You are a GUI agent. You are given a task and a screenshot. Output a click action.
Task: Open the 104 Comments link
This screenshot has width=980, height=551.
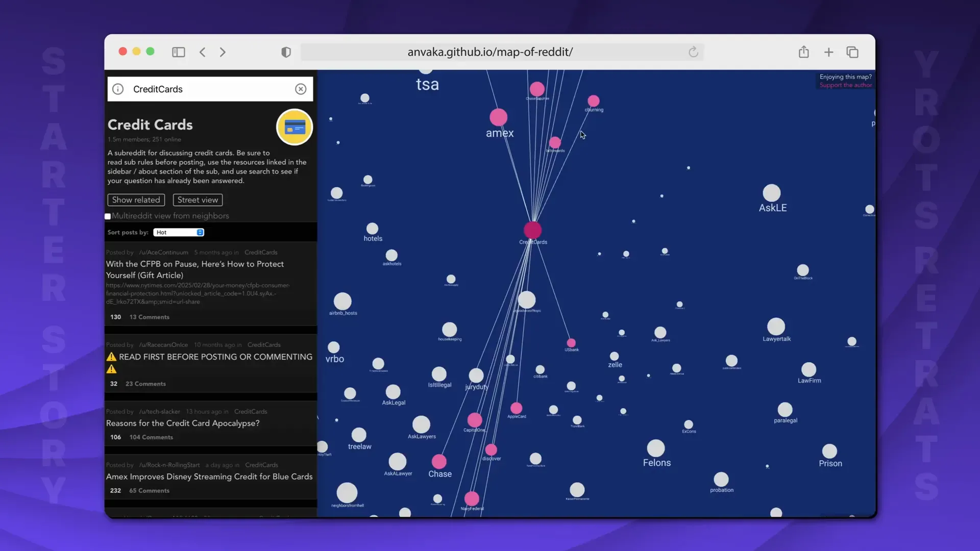point(151,438)
